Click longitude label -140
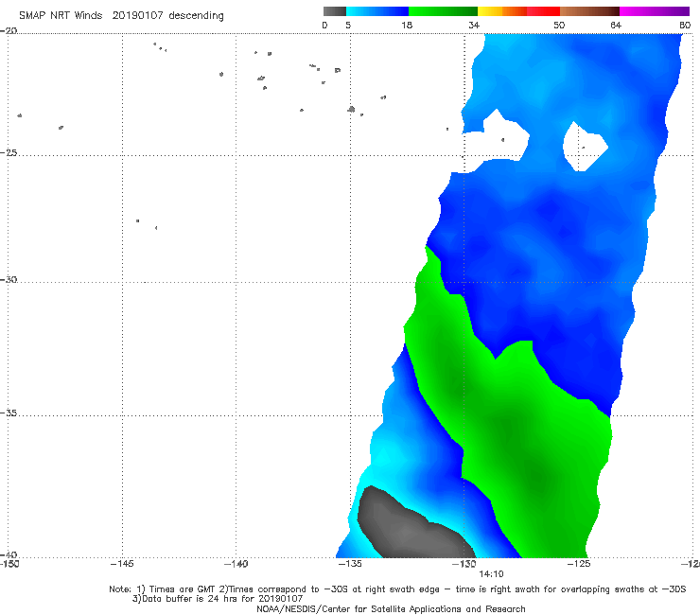Viewport: 700px width, 615px height. (x=236, y=564)
